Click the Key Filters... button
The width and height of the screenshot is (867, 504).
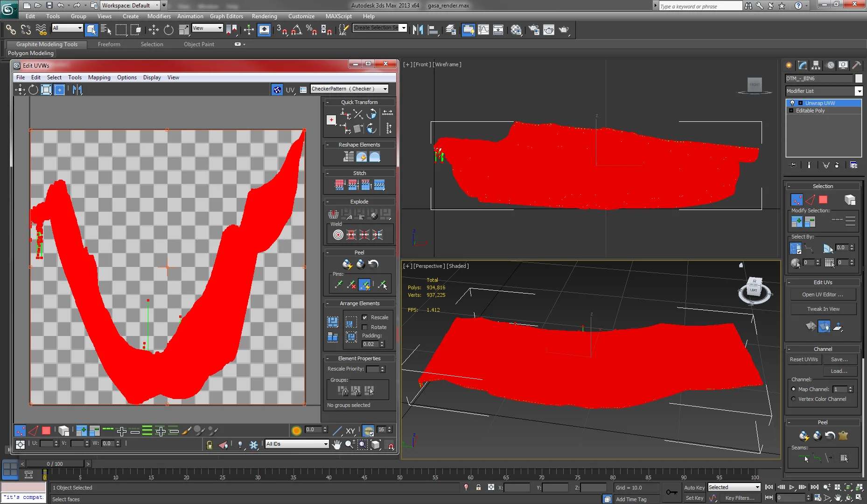click(740, 498)
